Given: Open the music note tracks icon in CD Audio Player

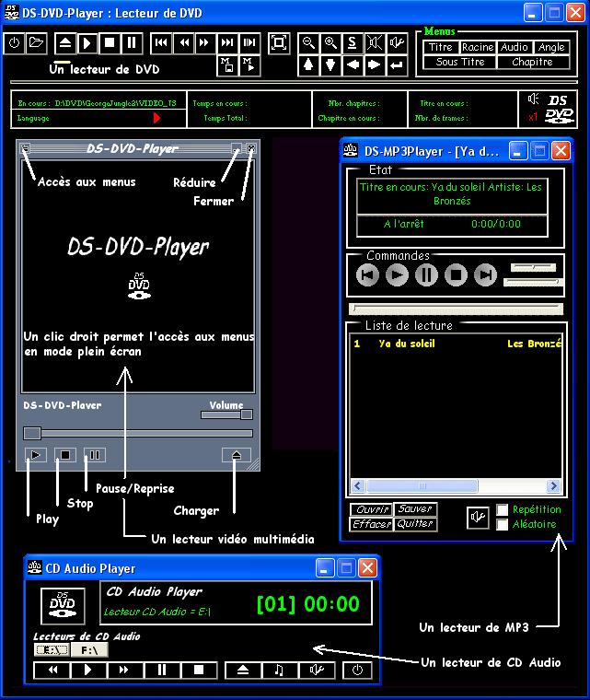Looking at the screenshot, I should point(279,671).
